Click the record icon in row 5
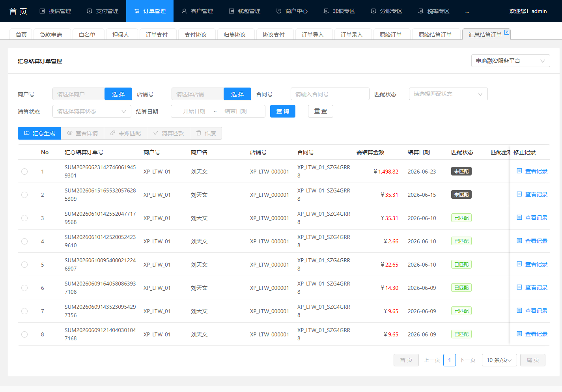The image size is (562, 392). tap(519, 264)
